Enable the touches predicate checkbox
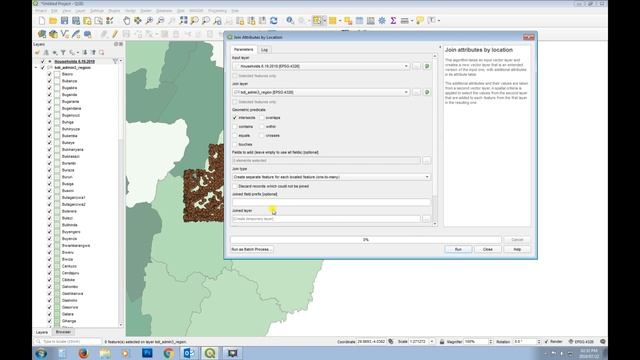The height and width of the screenshot is (360, 640). tap(235, 144)
